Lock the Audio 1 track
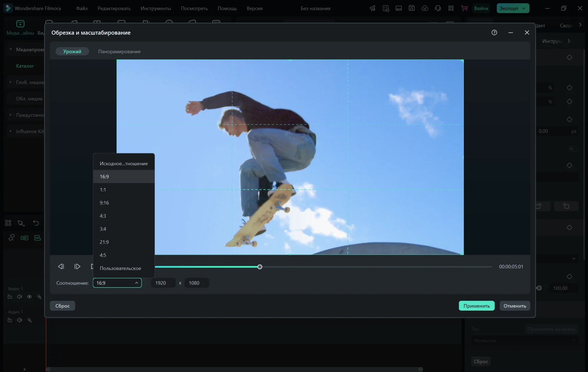Viewport: 588px width, 372px height. [10, 320]
